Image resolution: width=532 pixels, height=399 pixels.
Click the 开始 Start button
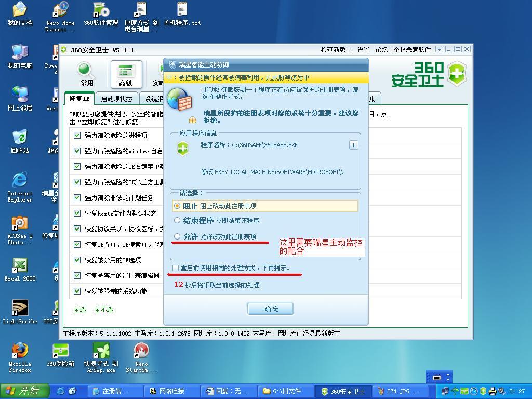click(24, 391)
